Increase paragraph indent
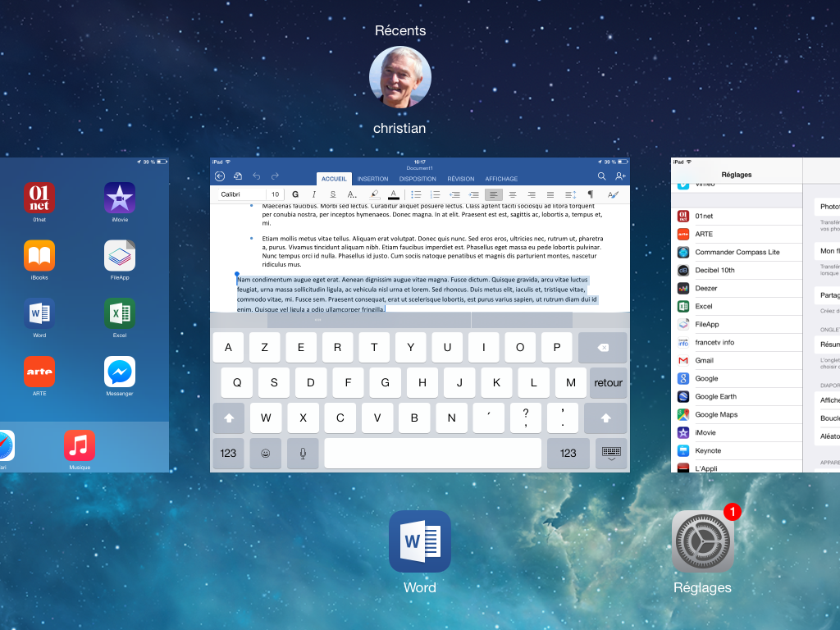The height and width of the screenshot is (630, 840). tap(473, 194)
